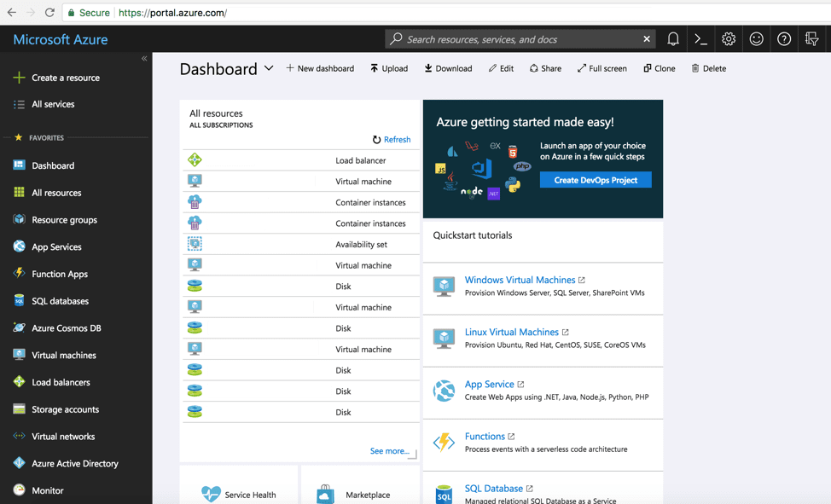The width and height of the screenshot is (831, 504).
Task: Collapse the left sidebar chevron
Action: click(144, 59)
